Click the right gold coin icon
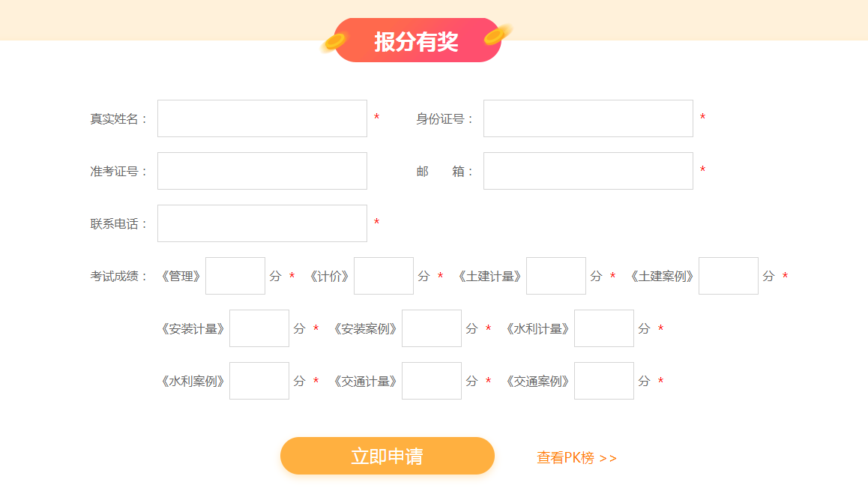 [497, 34]
